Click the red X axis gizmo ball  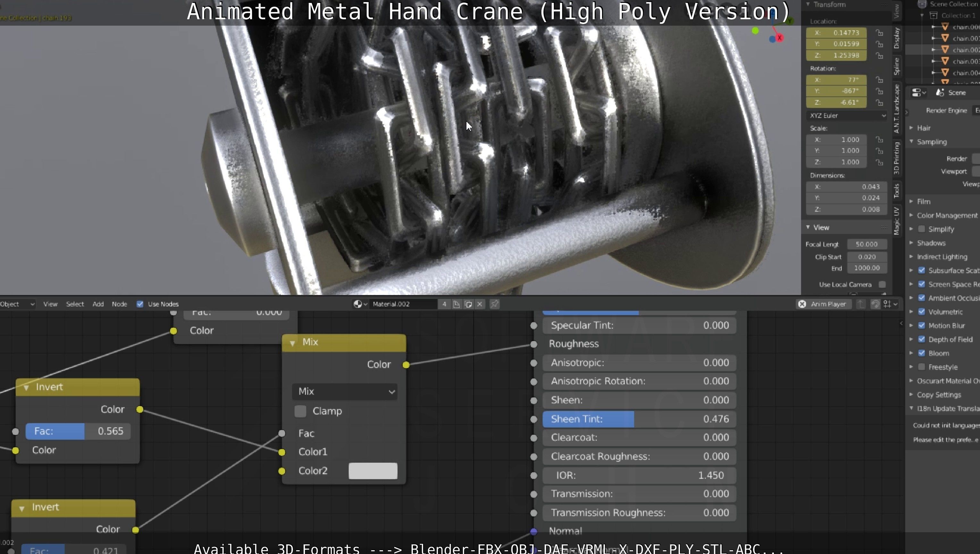pos(780,38)
